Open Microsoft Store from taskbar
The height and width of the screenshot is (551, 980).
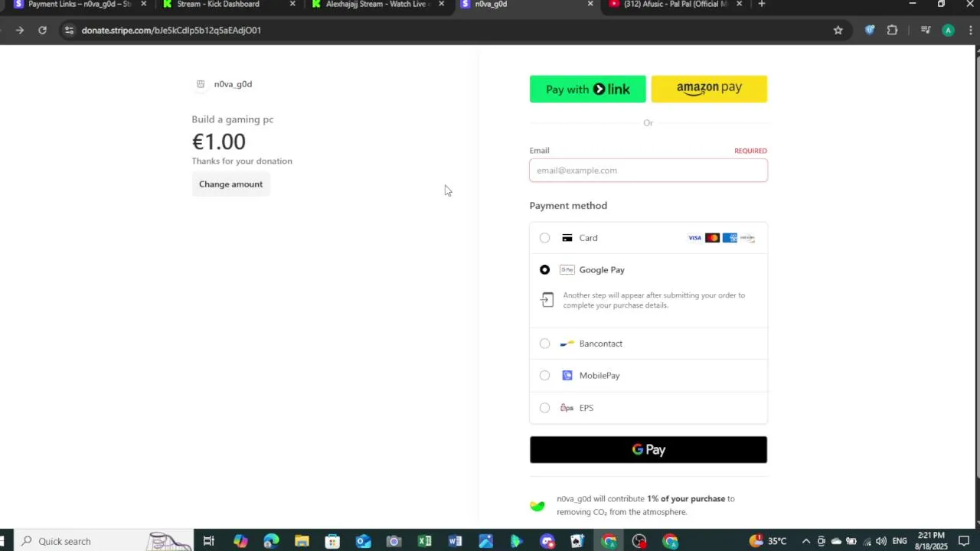click(x=332, y=541)
